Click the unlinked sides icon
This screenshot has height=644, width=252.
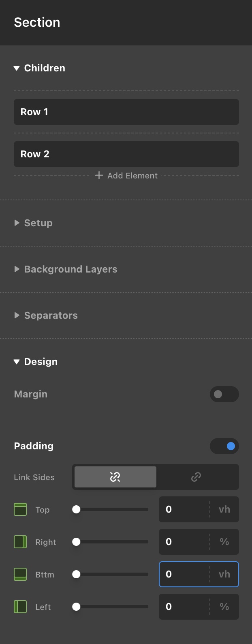(115, 477)
